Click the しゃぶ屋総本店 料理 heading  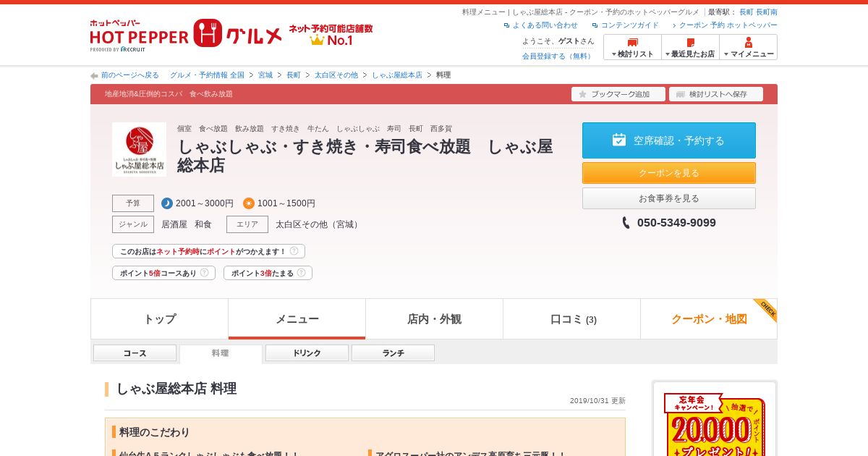click(176, 389)
